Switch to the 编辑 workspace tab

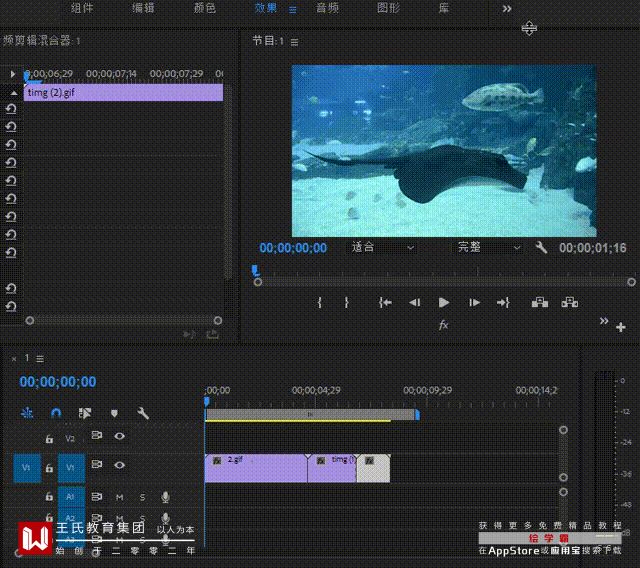pos(143,8)
